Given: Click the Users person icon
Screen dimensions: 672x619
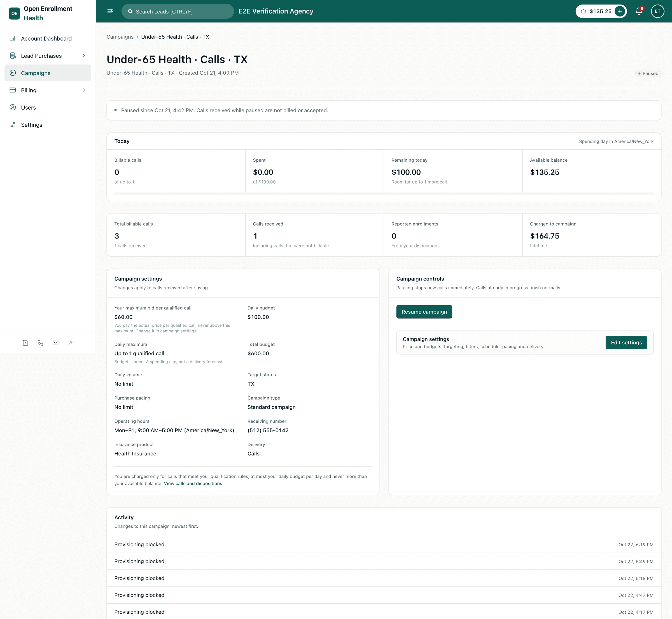Looking at the screenshot, I should (13, 107).
